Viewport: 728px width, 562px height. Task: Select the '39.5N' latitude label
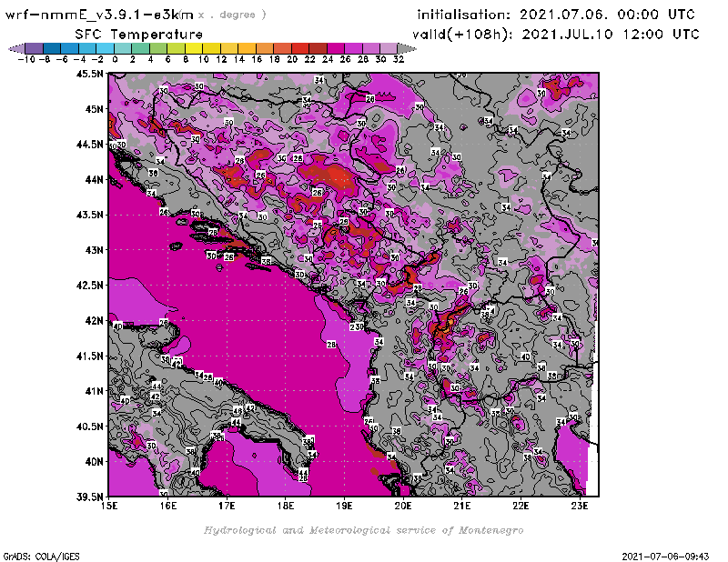(90, 497)
